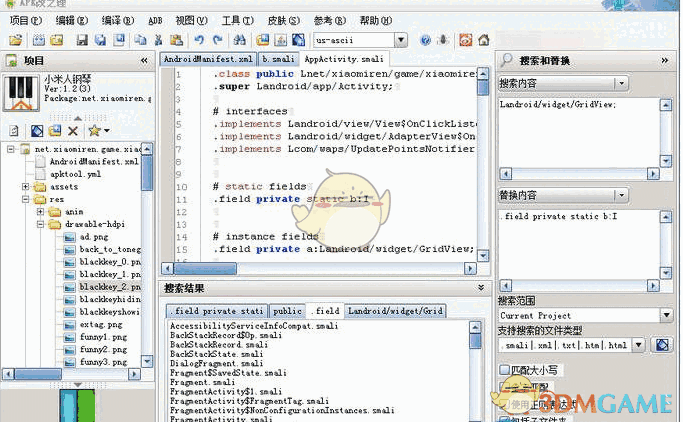Switch to b.smali editor tab
The width and height of the screenshot is (683, 422).
[x=278, y=59]
